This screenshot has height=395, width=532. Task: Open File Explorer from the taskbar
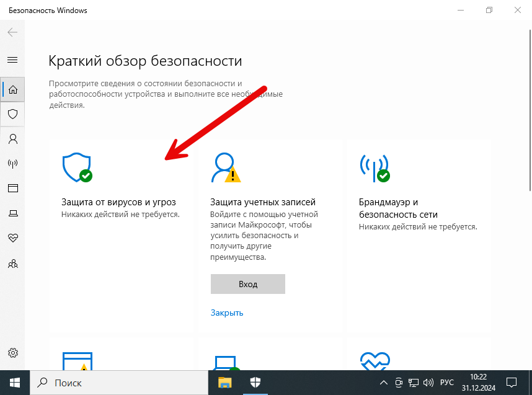point(224,383)
